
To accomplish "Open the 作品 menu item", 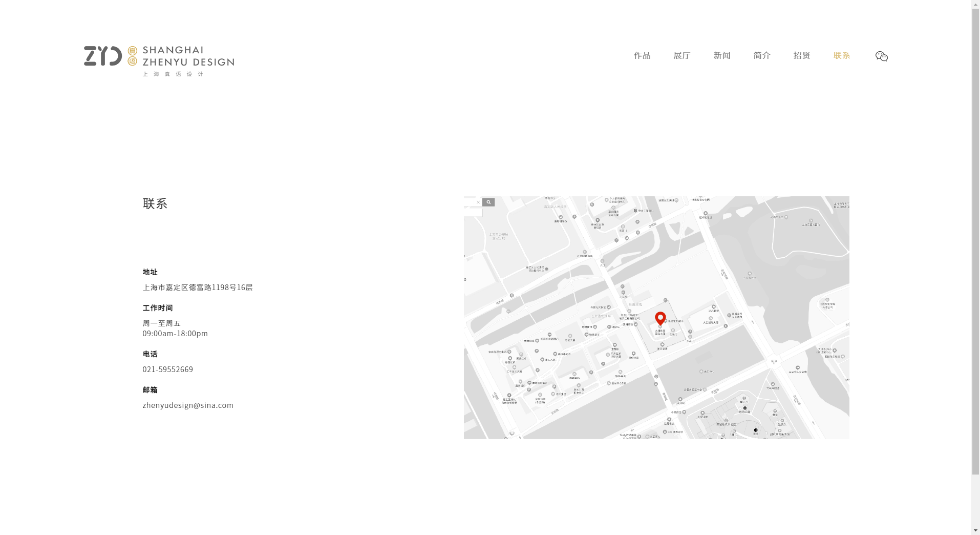I will [x=642, y=55].
